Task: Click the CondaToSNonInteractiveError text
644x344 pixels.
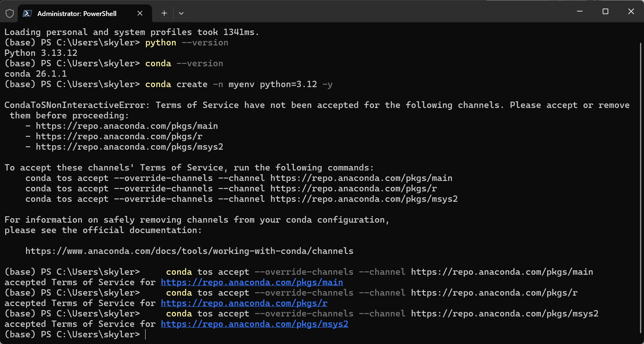Action: (x=77, y=105)
